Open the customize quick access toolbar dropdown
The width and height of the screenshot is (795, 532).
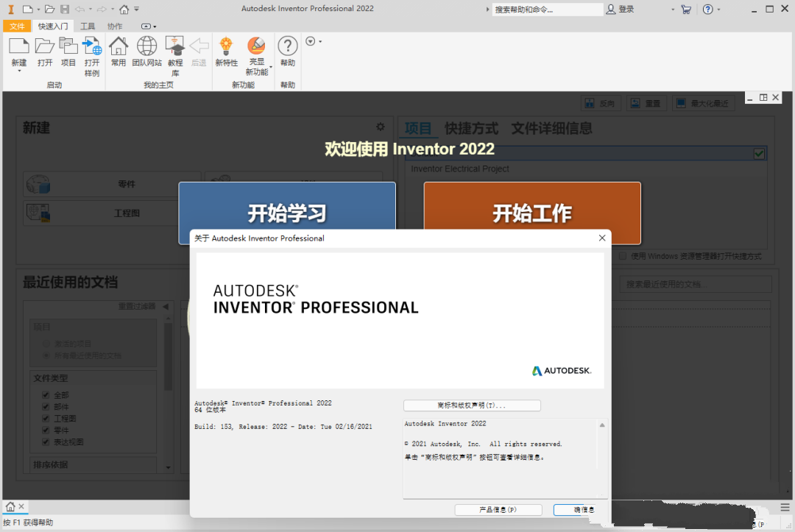136,9
